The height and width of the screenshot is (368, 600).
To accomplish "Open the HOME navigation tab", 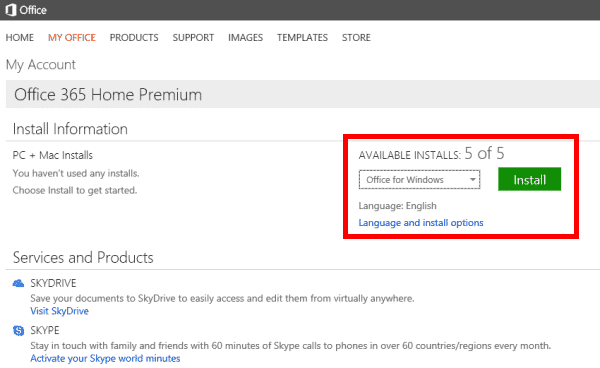I will 20,37.
